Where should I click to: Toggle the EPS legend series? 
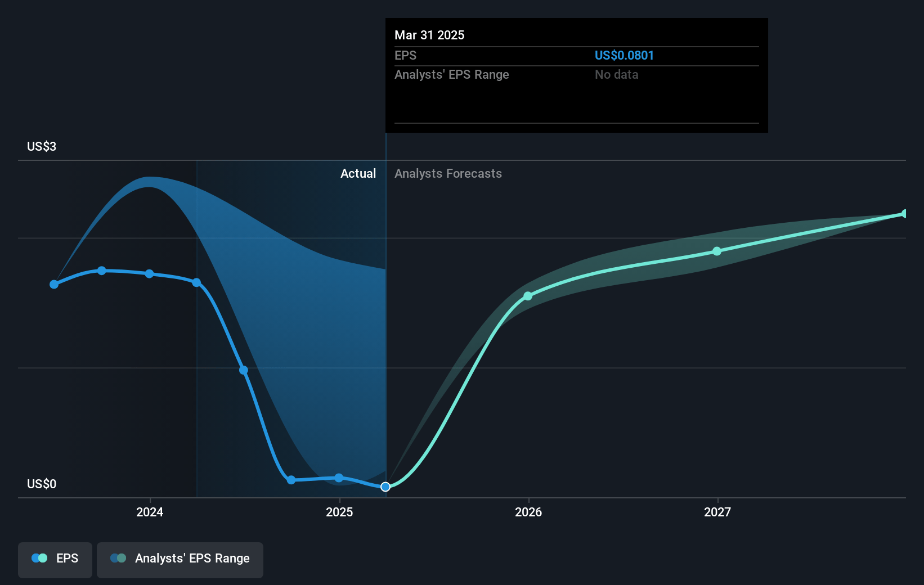click(55, 560)
